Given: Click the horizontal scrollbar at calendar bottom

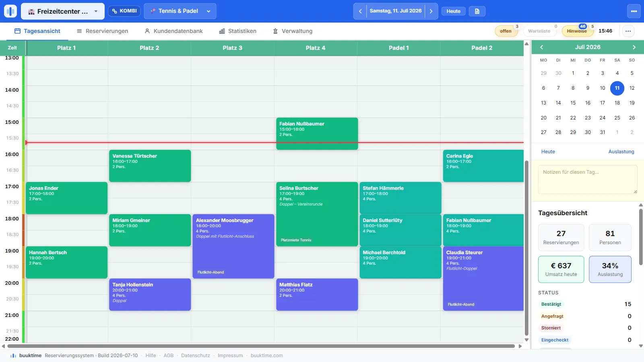Looking at the screenshot, I should pos(261,346).
